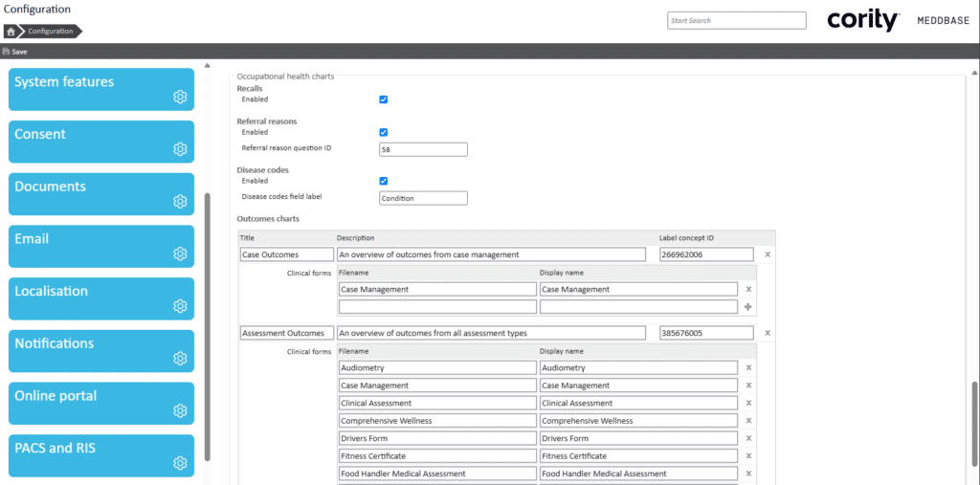Click the sidebar scrollbar thumb
The height and width of the screenshot is (485, 980).
(208, 327)
